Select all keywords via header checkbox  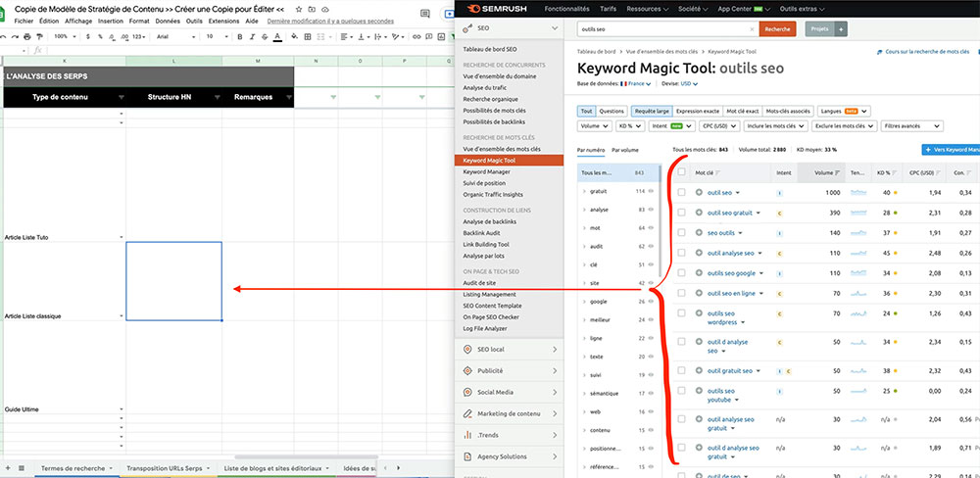point(681,172)
